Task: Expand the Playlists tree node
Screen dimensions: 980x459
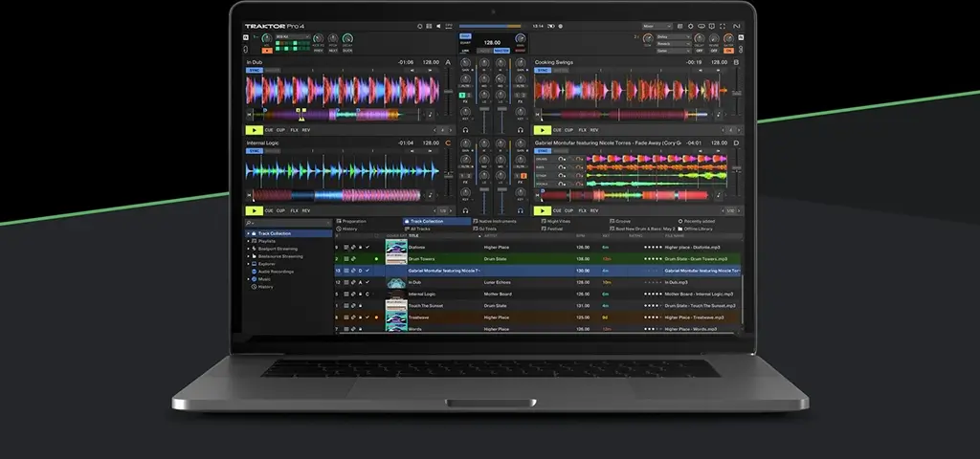Action: coord(249,241)
